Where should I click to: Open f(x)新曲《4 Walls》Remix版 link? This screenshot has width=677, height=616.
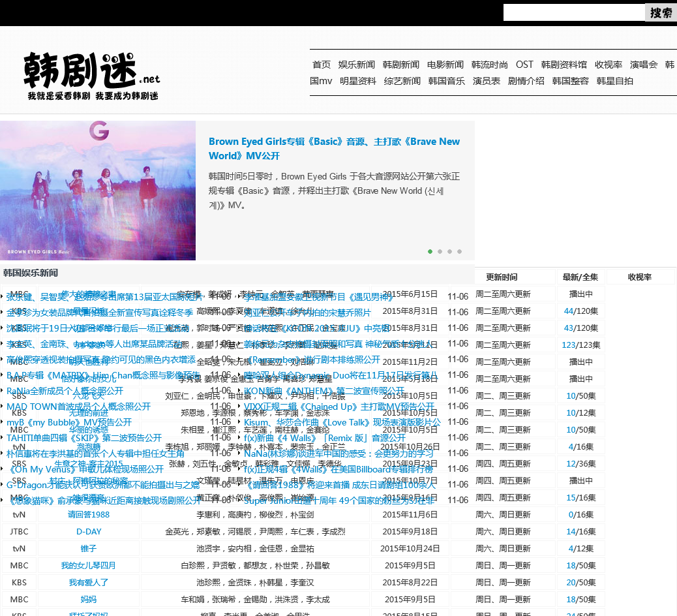click(325, 438)
